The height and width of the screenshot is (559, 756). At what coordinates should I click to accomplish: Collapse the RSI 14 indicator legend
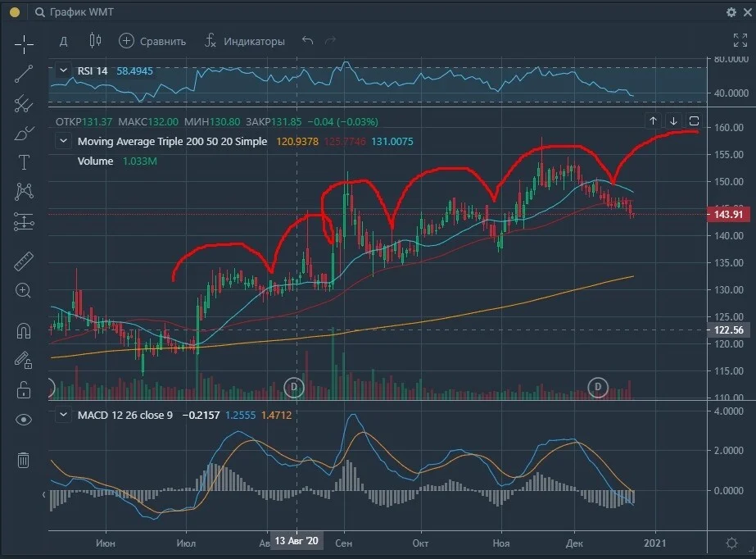click(63, 71)
